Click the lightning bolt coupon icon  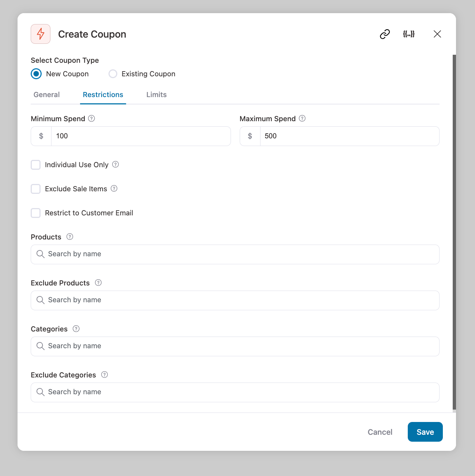coord(41,34)
